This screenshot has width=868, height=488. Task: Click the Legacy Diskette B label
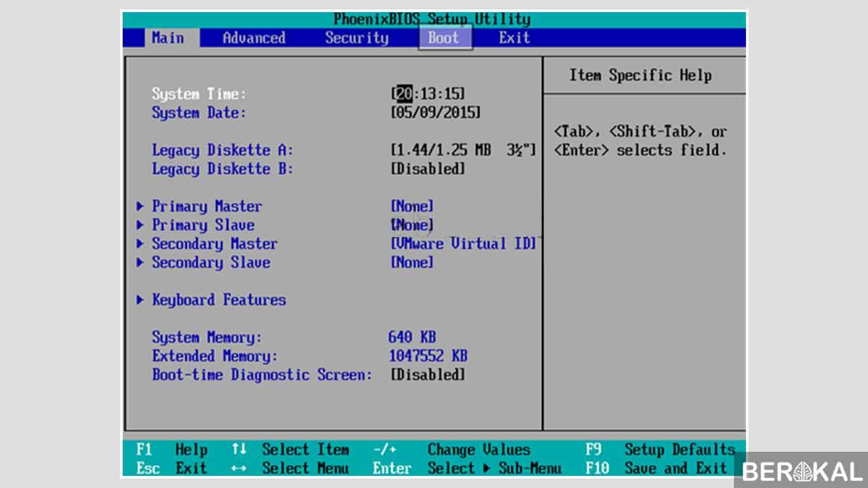(x=222, y=169)
